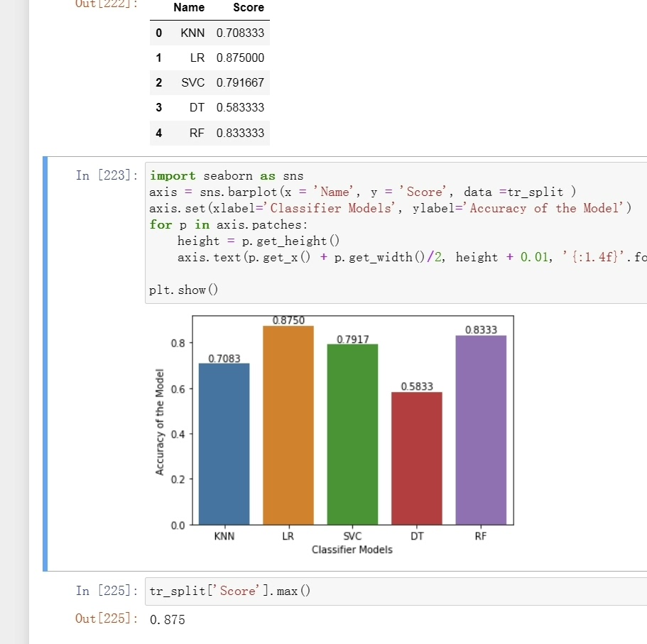The width and height of the screenshot is (647, 644).
Task: Click the 0.8333 bar value label
Action: 481,330
